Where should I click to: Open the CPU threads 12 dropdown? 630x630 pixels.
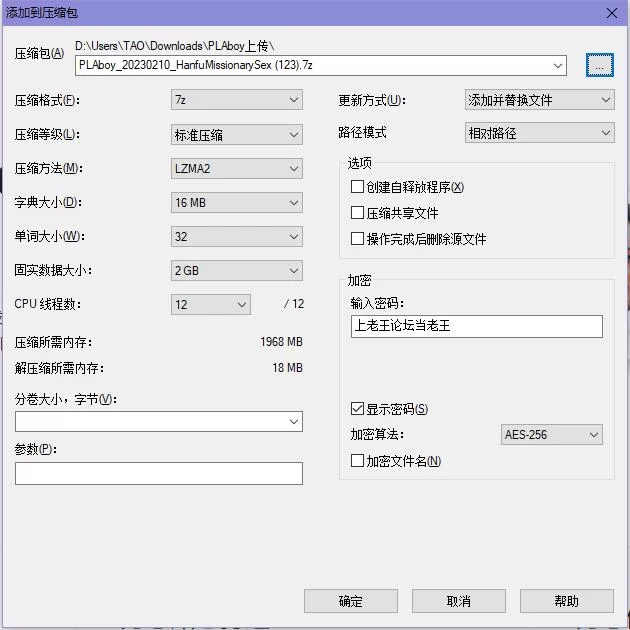click(x=211, y=304)
